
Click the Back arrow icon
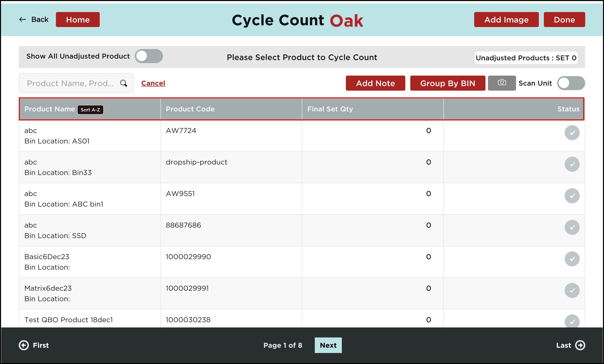23,20
